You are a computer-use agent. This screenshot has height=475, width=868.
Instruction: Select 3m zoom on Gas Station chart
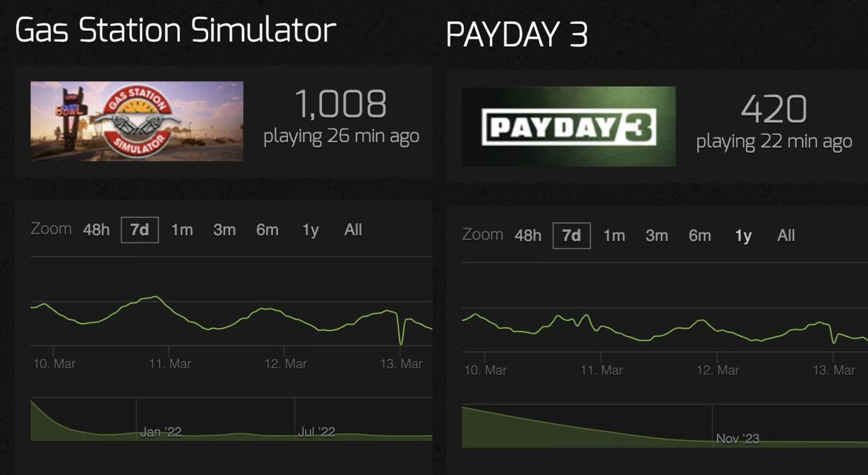224,230
